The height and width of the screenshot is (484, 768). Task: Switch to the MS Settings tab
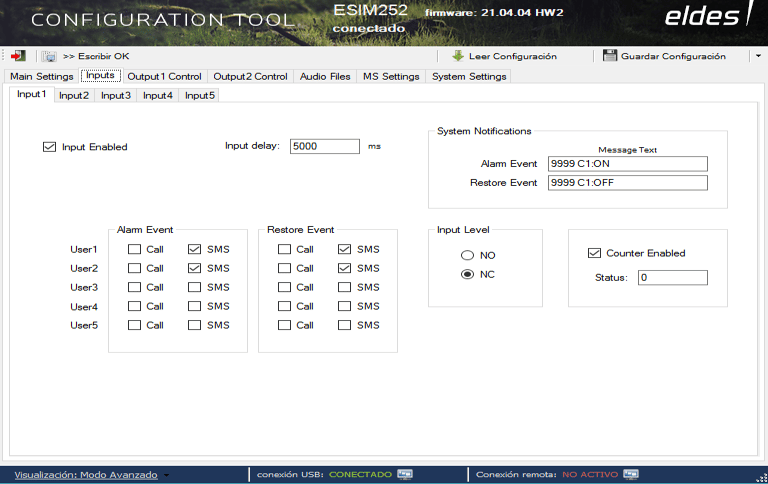[390, 76]
